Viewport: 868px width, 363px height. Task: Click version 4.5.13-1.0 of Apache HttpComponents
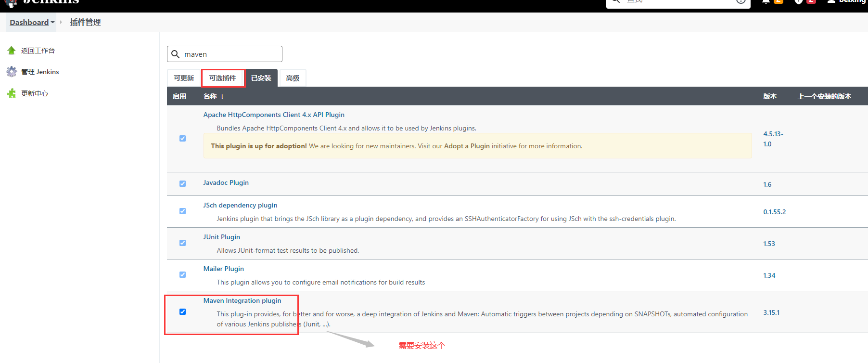[773, 139]
